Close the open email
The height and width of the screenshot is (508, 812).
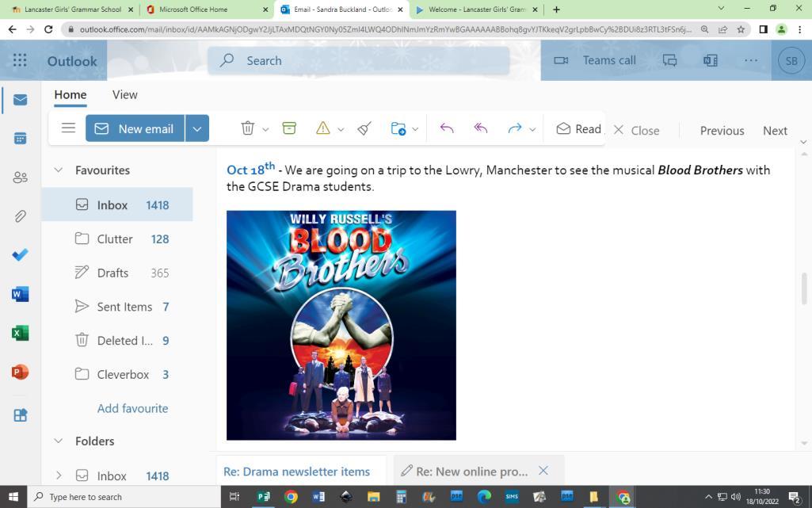[636, 130]
